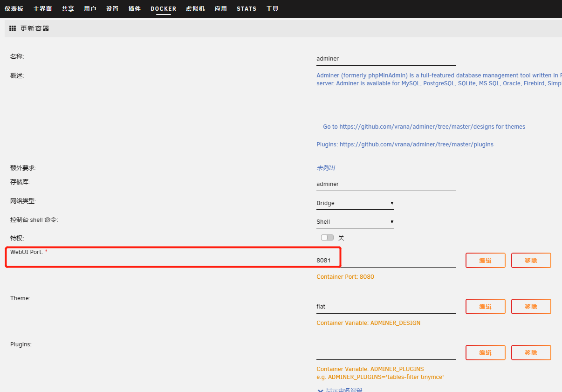The height and width of the screenshot is (392, 562).
Task: Click the empty Plugins input field
Action: point(386,353)
